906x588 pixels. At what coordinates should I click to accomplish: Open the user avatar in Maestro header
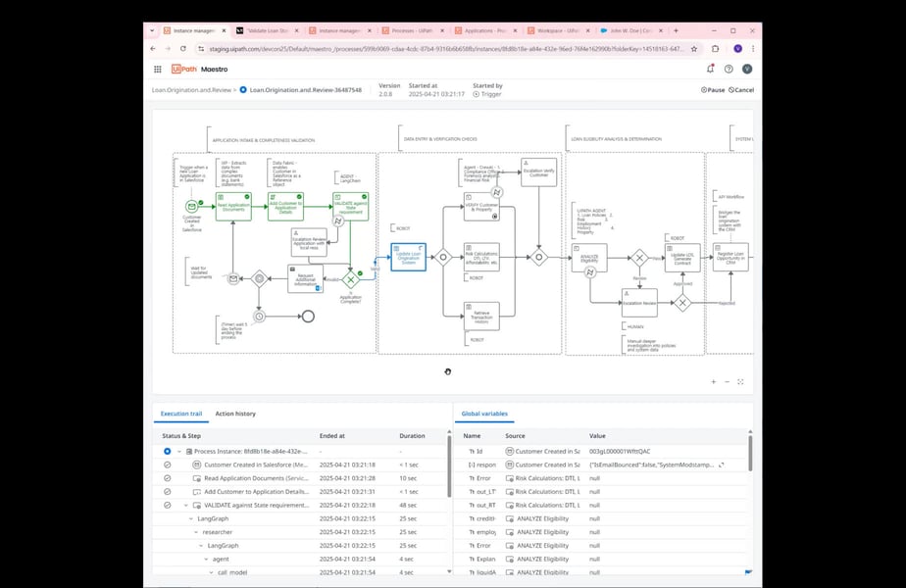[747, 69]
